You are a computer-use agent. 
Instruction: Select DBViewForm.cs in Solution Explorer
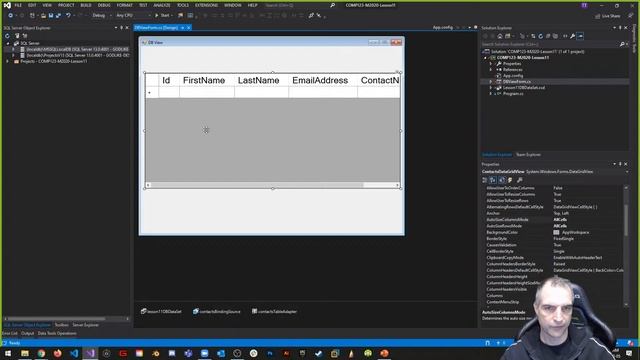tap(516, 82)
